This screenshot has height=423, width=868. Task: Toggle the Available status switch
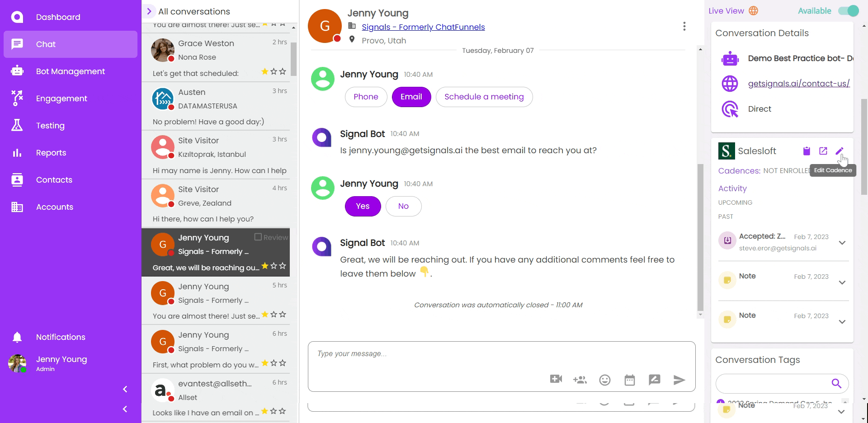point(848,11)
